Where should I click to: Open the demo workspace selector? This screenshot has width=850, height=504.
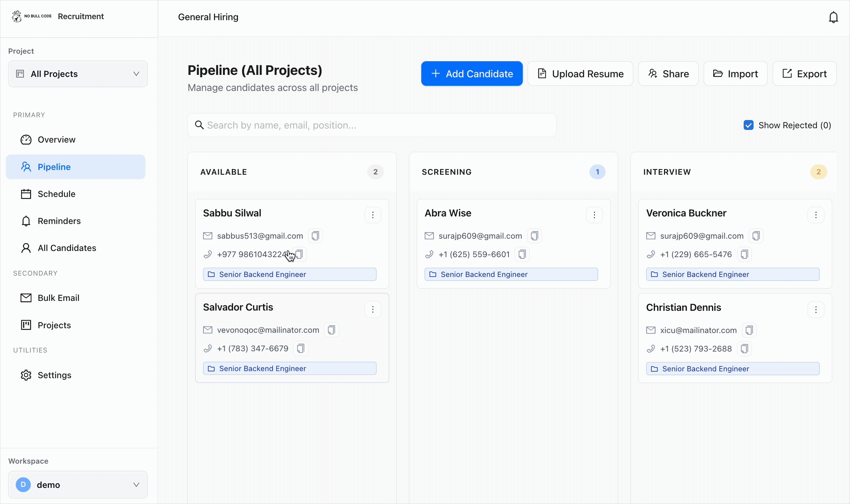coord(78,485)
